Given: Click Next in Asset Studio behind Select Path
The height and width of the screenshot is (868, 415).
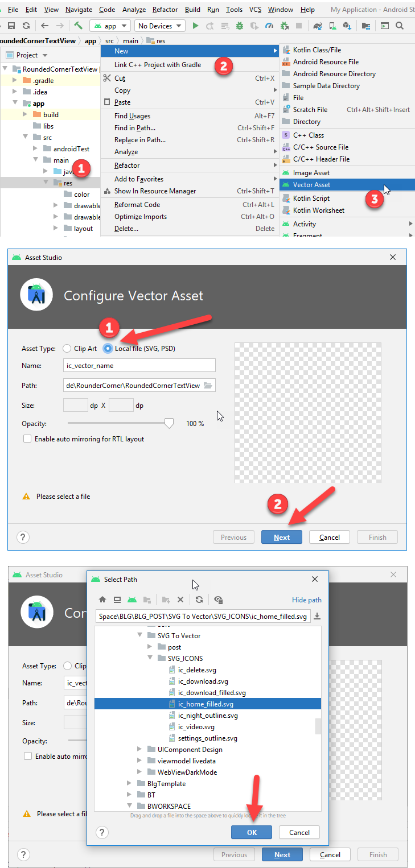Looking at the screenshot, I should tap(282, 854).
